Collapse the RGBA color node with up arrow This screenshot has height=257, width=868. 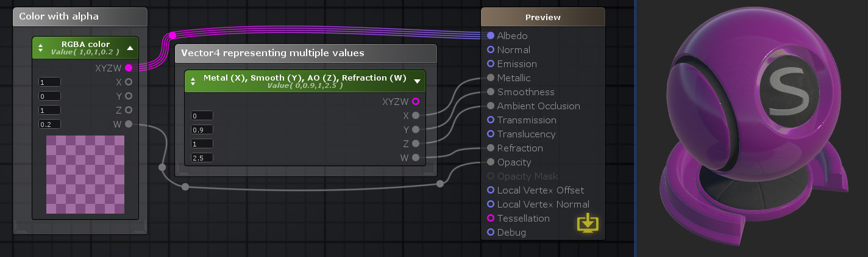[130, 47]
